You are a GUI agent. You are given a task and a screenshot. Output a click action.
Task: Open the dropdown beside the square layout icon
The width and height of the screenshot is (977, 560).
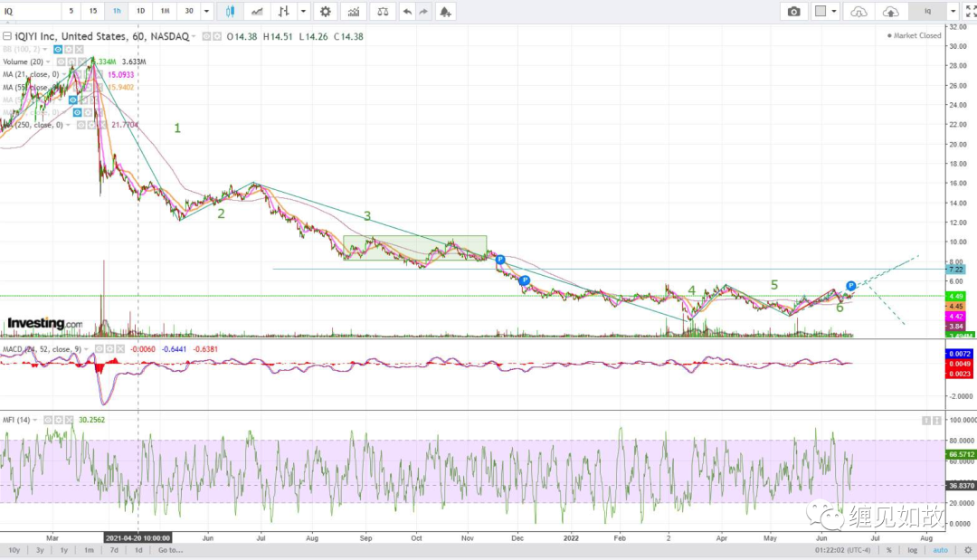tap(834, 11)
